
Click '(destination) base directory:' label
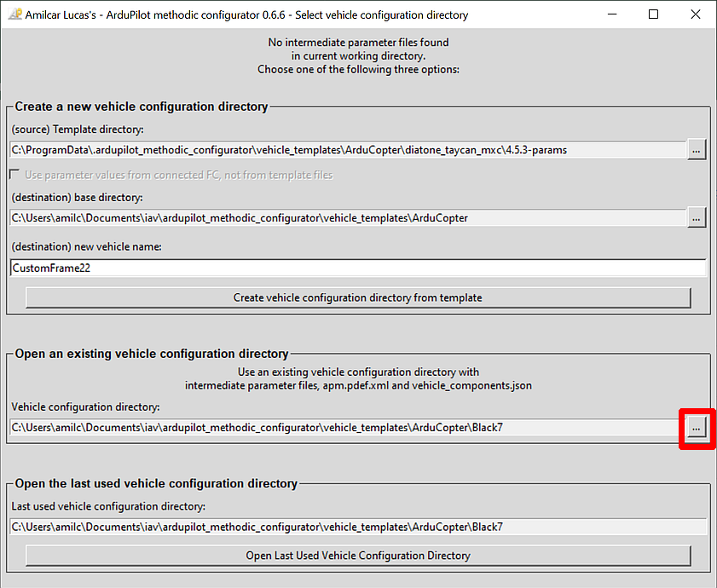point(78,198)
